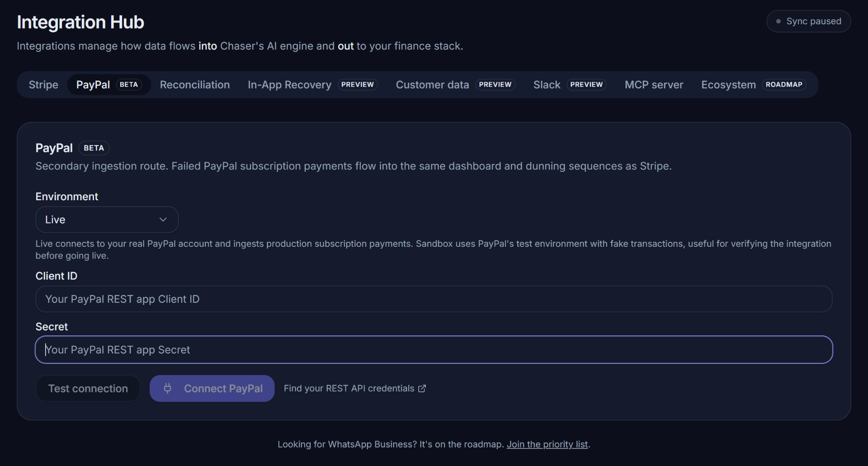Go to the In-App Recovery tab

coord(312,85)
